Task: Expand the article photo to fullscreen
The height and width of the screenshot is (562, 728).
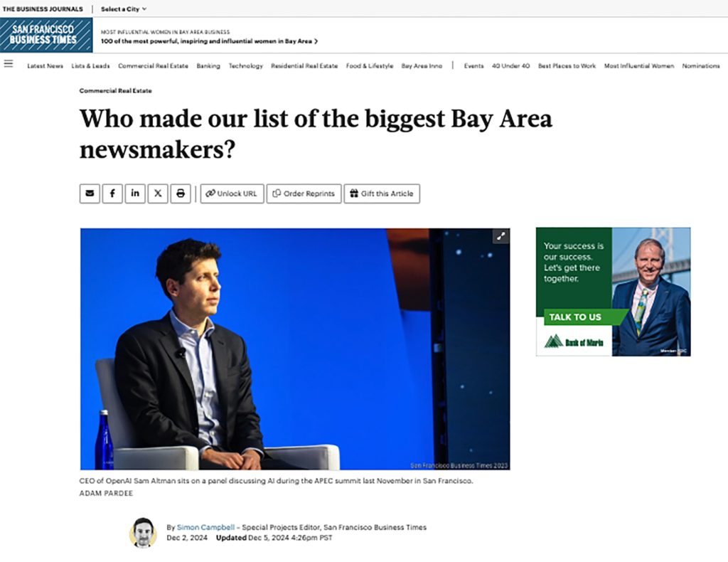Action: tap(500, 236)
